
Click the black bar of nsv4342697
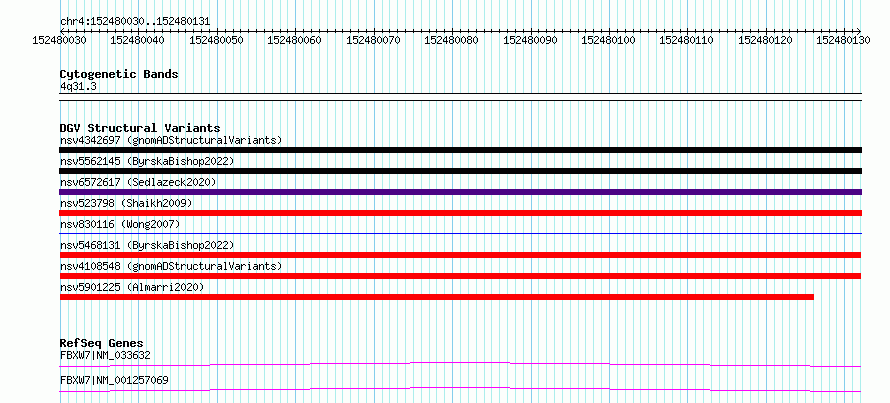(x=460, y=150)
